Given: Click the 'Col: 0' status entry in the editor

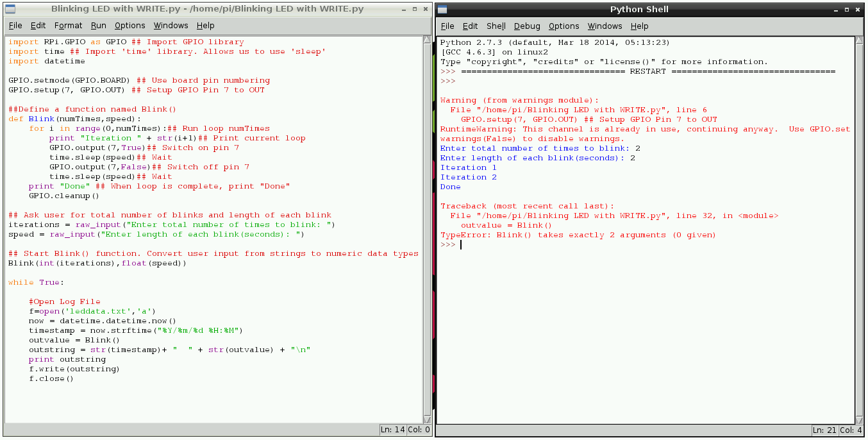Looking at the screenshot, I should [419, 430].
